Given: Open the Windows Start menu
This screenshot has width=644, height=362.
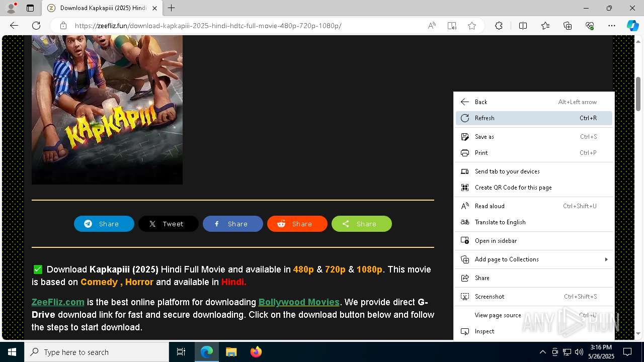Looking at the screenshot, I should click(x=12, y=352).
